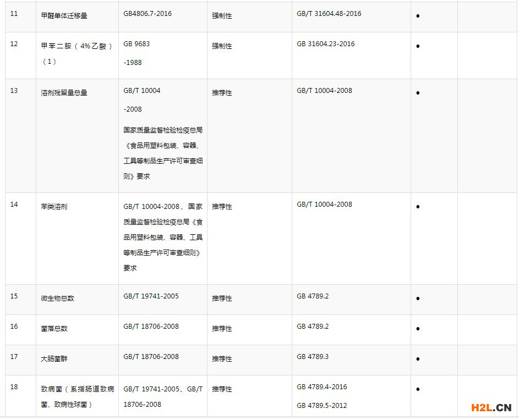Select 强制性 in row 11
519x420 pixels.
[222, 15]
